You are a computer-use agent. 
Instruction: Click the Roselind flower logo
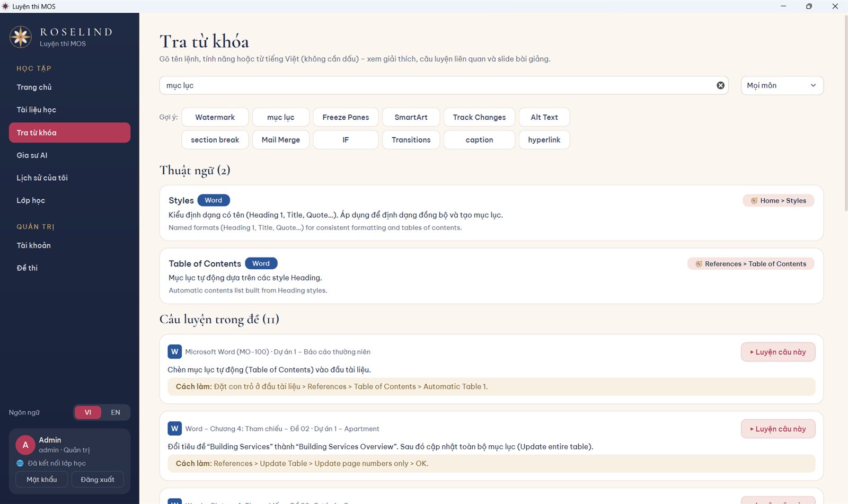(21, 37)
